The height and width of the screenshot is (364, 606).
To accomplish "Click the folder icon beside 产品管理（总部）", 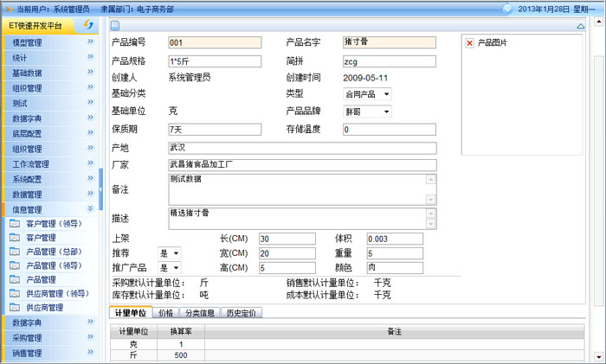I will [14, 252].
